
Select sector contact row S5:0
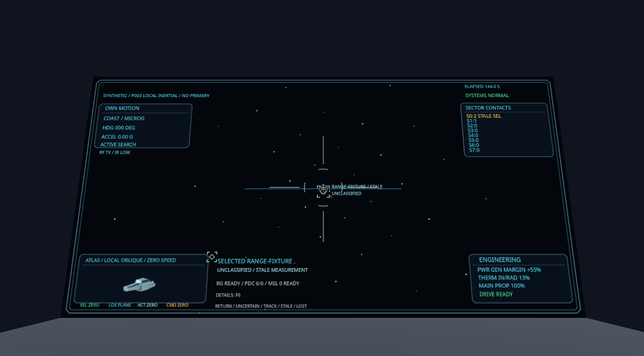coord(473,140)
